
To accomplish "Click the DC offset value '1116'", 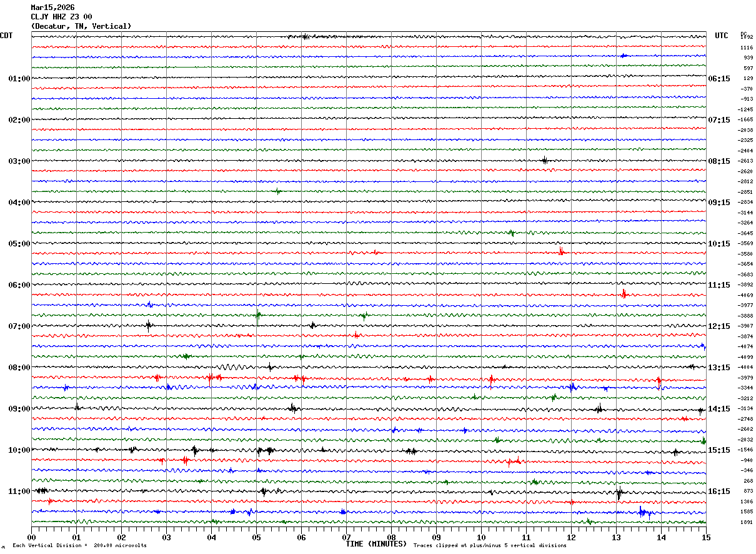I will [747, 48].
